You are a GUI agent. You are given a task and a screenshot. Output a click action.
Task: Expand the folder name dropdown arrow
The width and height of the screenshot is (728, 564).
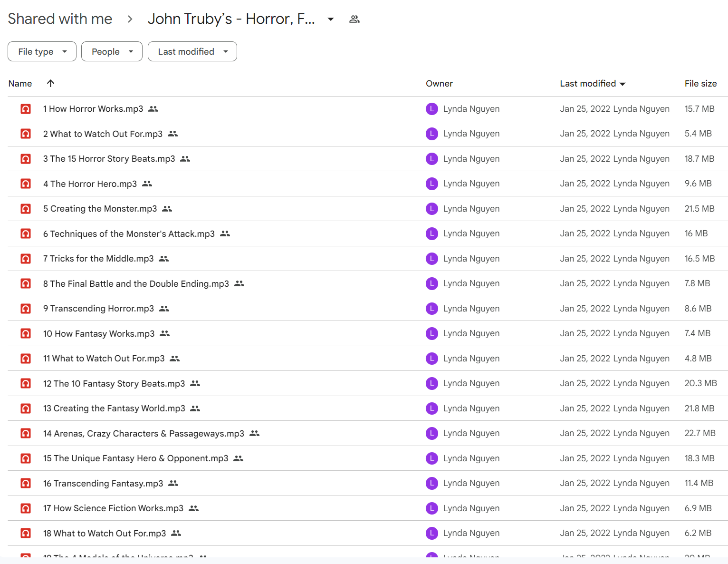331,19
